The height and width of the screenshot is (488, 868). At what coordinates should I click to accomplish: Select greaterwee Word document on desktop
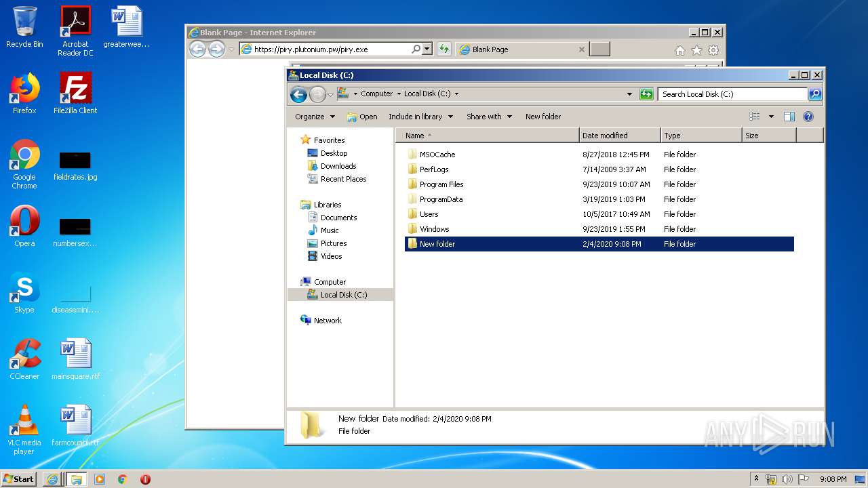[126, 28]
